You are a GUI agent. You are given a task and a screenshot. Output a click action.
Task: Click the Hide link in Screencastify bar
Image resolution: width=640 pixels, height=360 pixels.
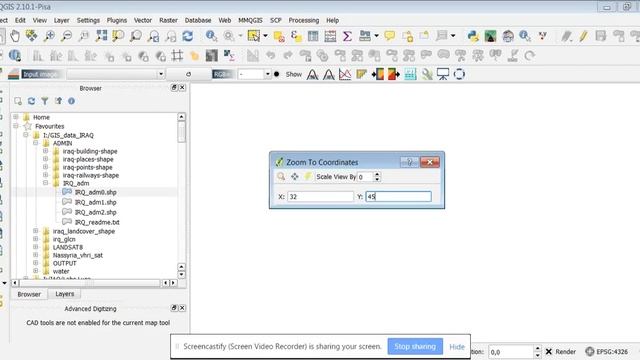[x=457, y=347]
